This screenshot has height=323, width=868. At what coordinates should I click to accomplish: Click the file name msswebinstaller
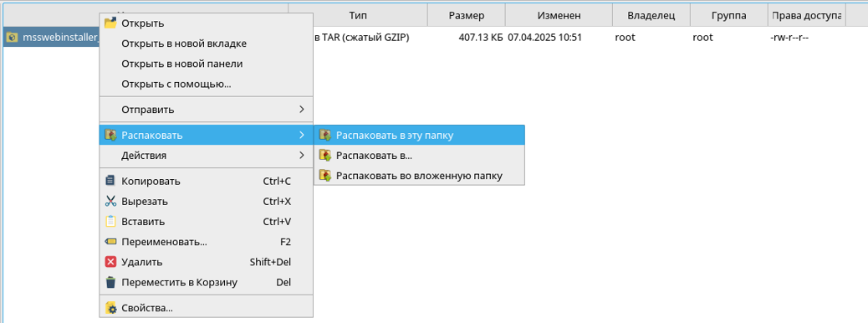point(61,38)
